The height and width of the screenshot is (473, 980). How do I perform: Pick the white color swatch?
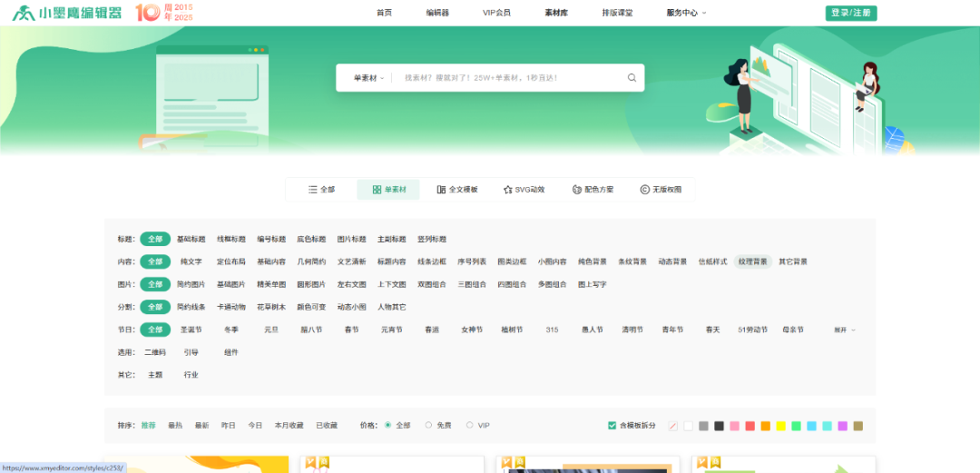point(688,426)
